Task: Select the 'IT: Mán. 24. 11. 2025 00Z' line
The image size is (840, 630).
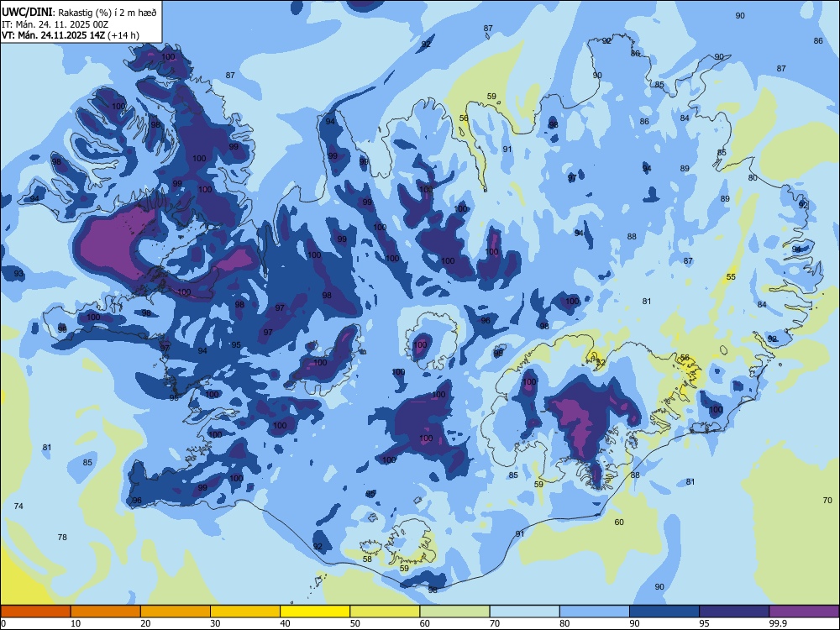Action: [55, 24]
